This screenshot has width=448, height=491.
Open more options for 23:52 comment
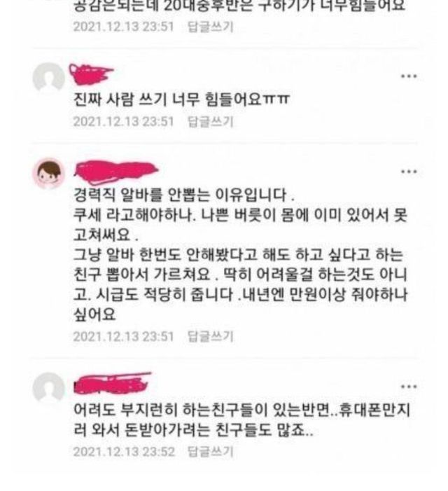pyautogui.click(x=409, y=387)
